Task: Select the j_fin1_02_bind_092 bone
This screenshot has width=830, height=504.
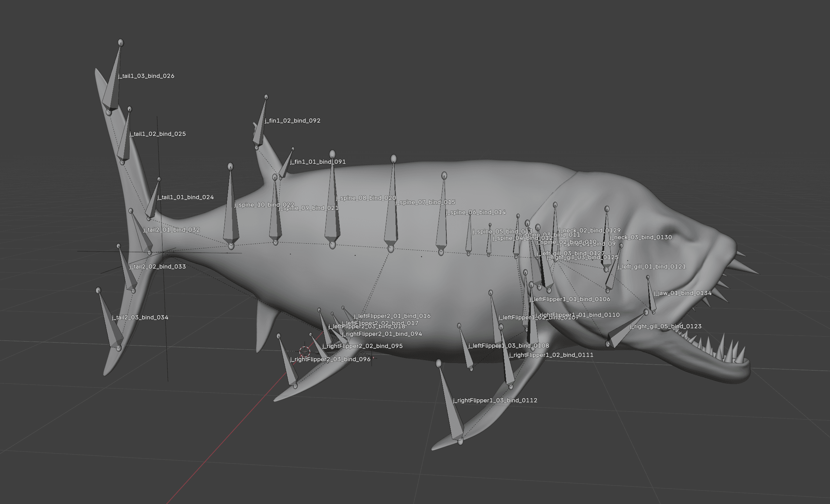Action: coord(259,132)
